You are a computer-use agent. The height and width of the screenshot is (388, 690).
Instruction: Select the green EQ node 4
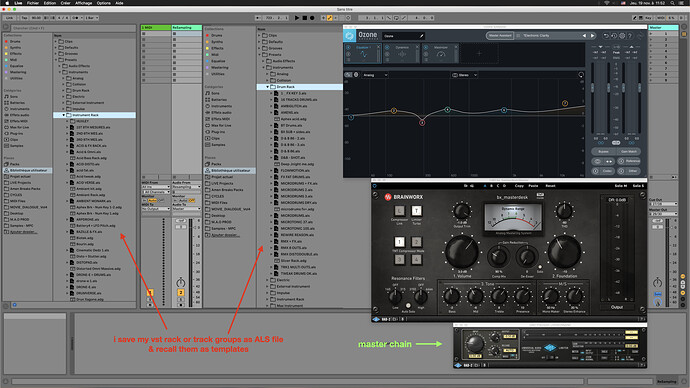coord(448,110)
